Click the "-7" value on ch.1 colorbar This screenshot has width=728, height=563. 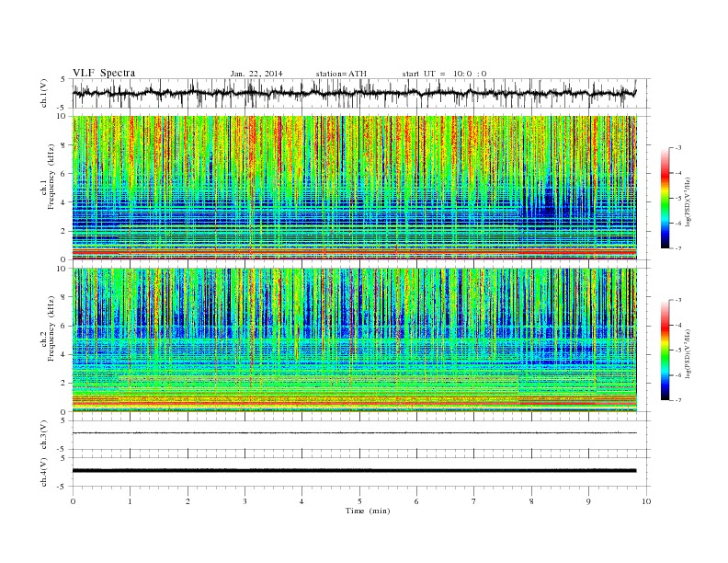pyautogui.click(x=678, y=248)
